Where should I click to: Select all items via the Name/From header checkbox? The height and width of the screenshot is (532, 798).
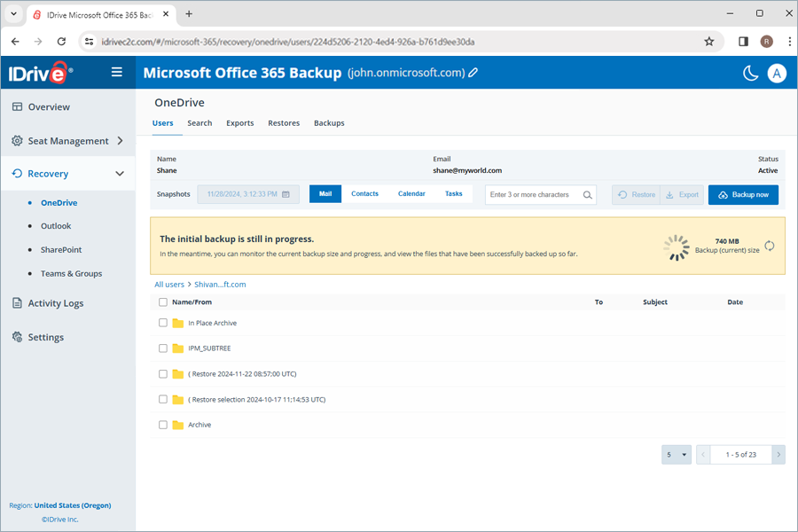[163, 301]
